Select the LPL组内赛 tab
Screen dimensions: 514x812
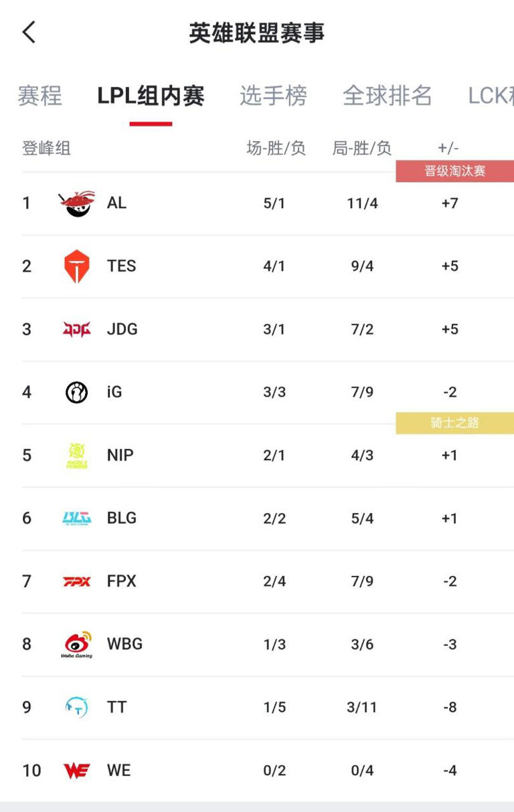151,96
